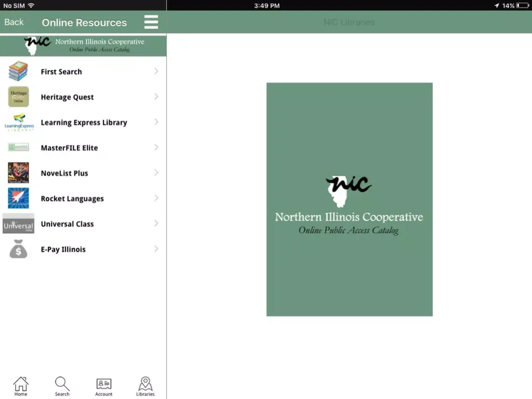This screenshot has width=532, height=399.
Task: Tap the Heritage Quest icon
Action: point(18,97)
